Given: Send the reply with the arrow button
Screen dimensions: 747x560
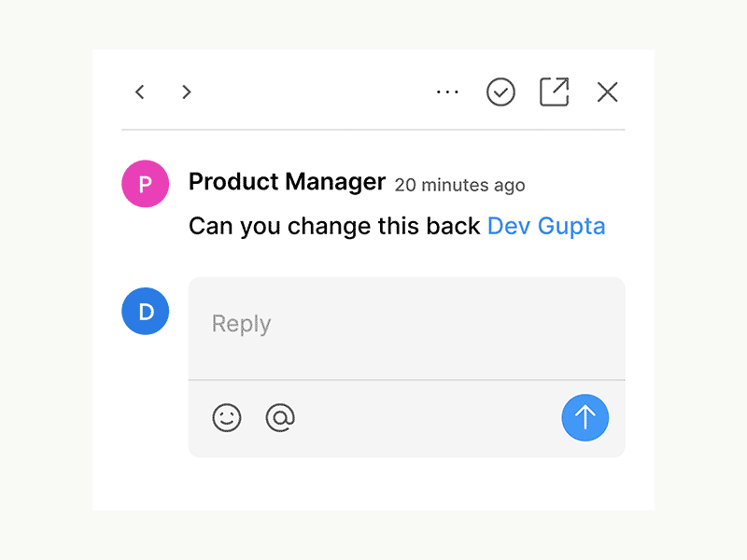Looking at the screenshot, I should tap(585, 418).
